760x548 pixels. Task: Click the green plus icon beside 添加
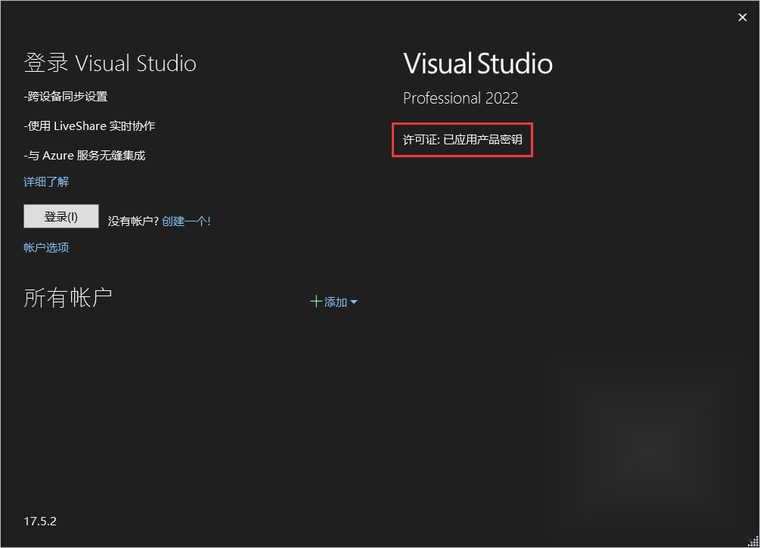(316, 302)
